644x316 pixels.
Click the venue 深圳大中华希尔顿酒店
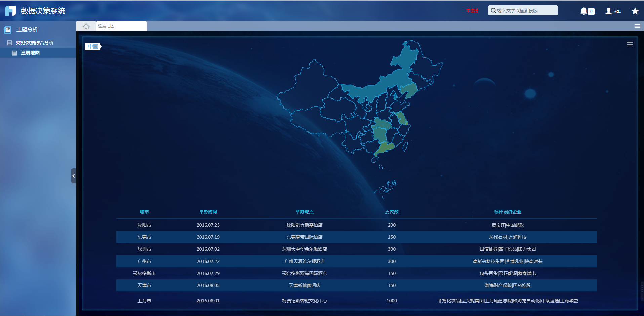tap(305, 249)
